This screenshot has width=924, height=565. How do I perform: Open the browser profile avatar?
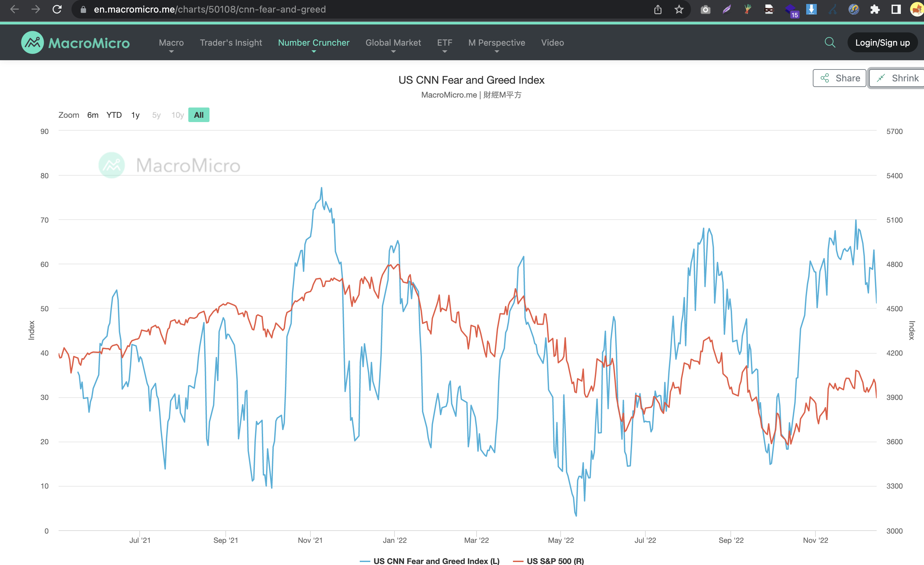pos(917,9)
